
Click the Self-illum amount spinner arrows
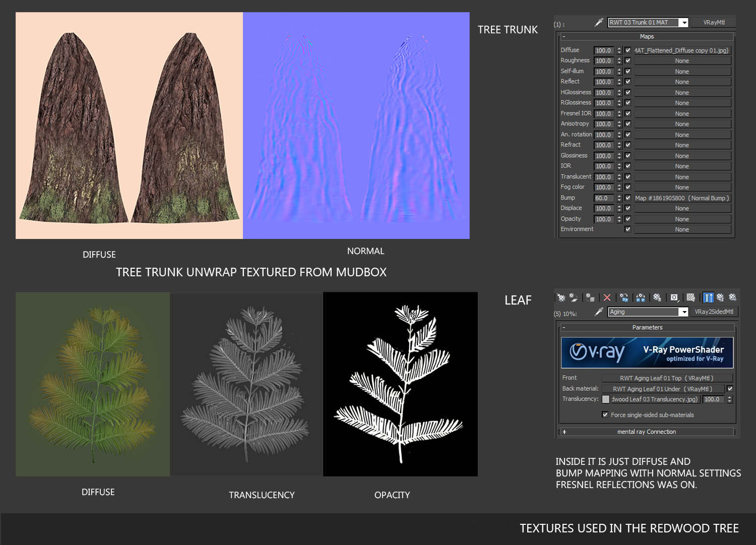tap(619, 72)
